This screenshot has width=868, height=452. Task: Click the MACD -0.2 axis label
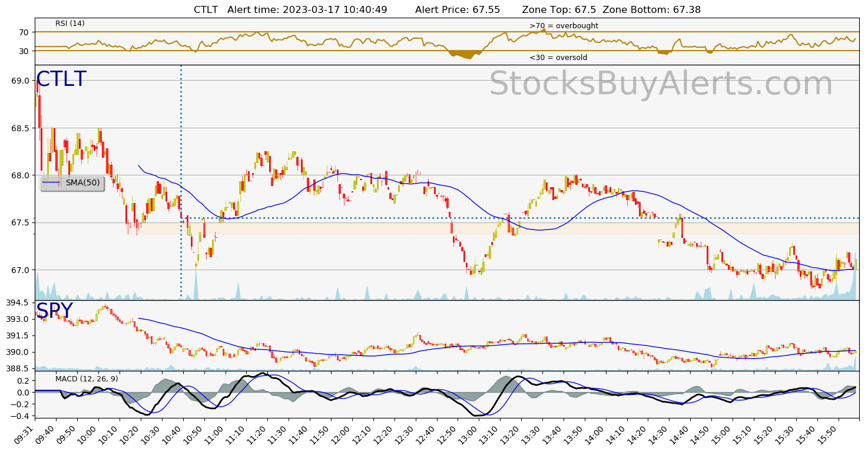(x=19, y=404)
